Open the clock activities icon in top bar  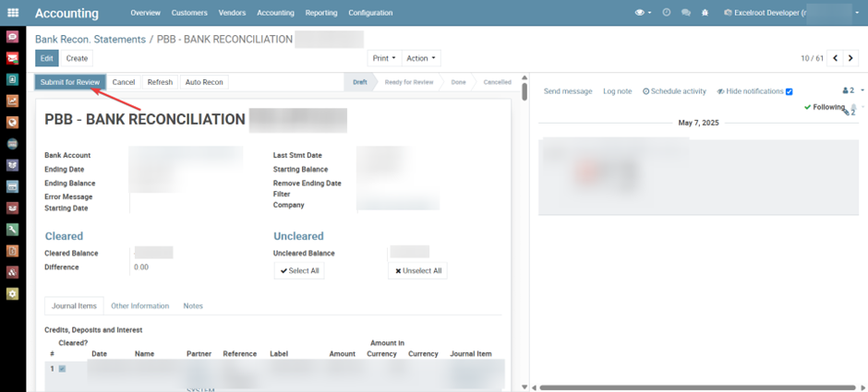click(x=667, y=13)
